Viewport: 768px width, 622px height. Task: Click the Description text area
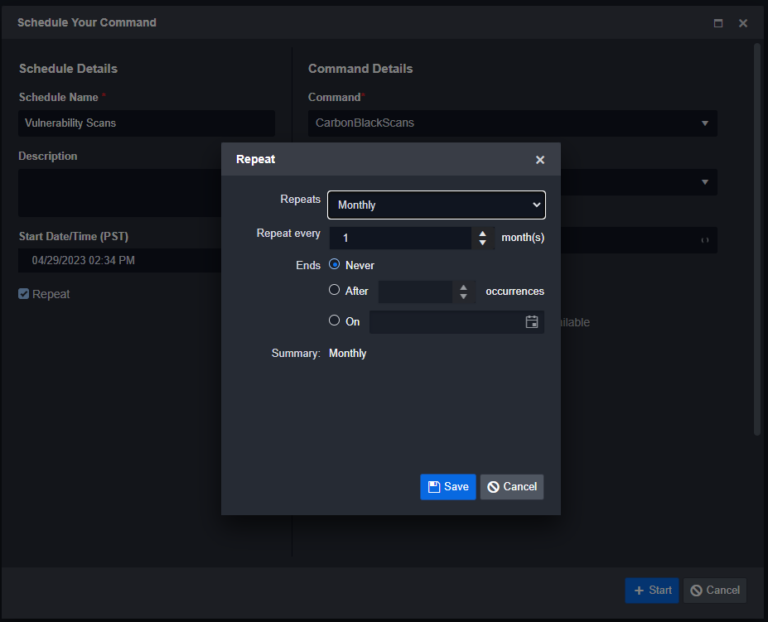pos(120,193)
